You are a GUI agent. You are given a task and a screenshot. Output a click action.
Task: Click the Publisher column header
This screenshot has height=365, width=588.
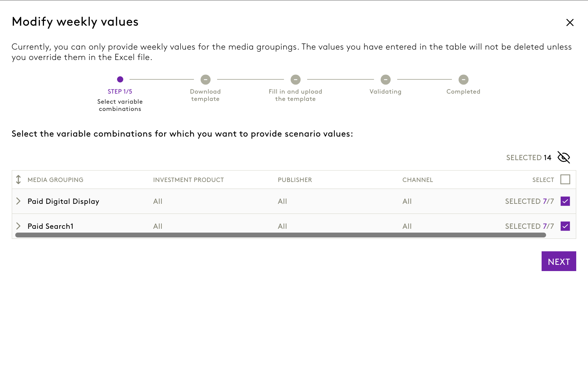click(295, 180)
